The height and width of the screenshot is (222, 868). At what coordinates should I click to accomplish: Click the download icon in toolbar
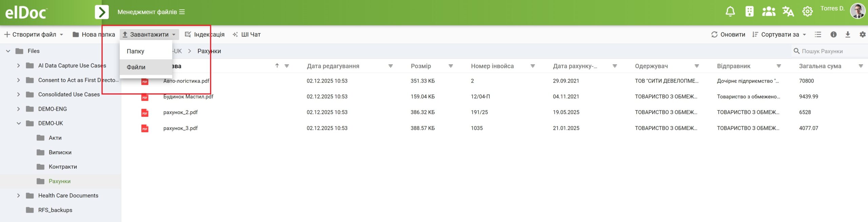tap(848, 35)
